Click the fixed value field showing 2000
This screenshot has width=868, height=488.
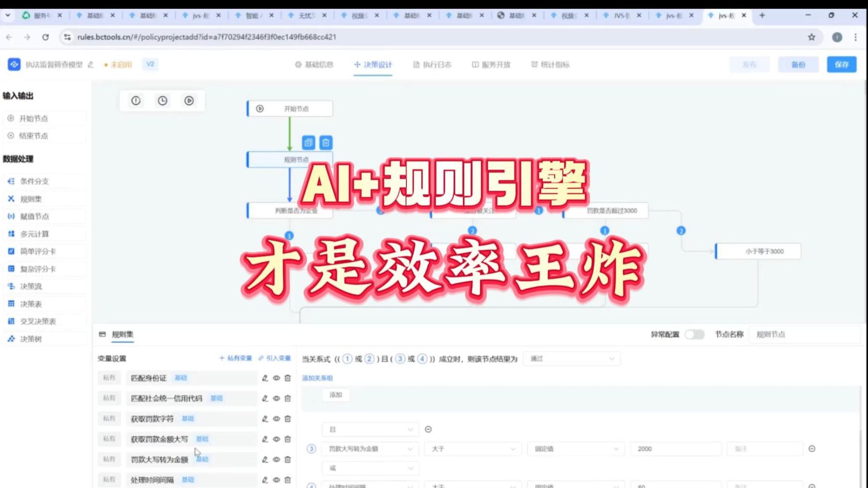click(x=676, y=449)
